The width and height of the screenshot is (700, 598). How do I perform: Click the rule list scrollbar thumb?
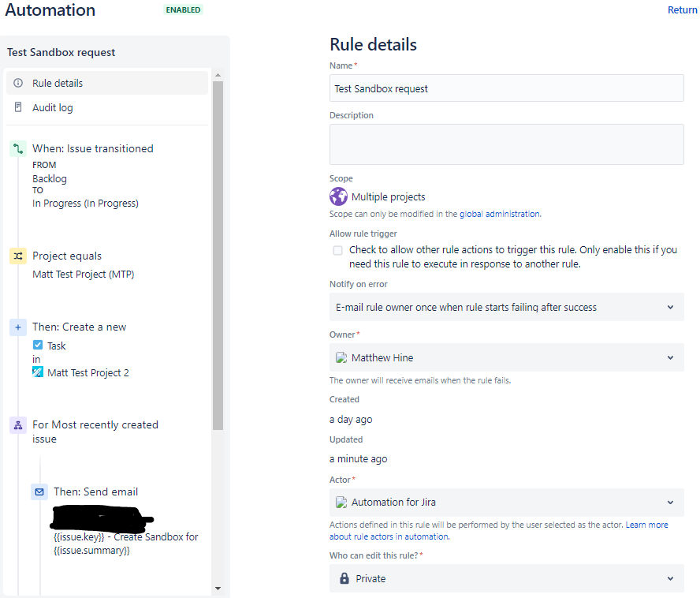click(x=218, y=255)
